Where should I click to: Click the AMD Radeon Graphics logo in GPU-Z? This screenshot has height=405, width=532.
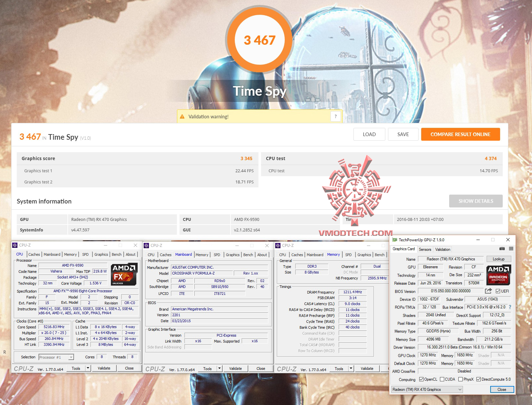click(x=498, y=274)
